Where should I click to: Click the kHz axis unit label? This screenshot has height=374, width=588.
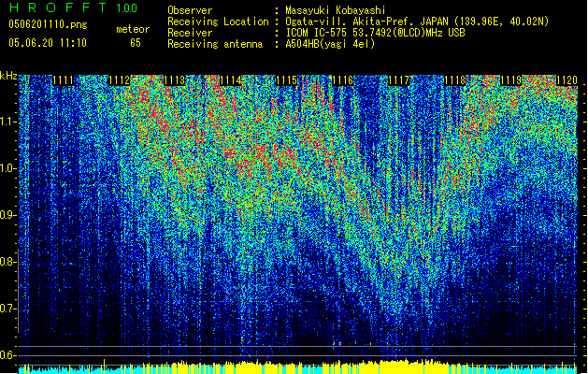point(8,76)
